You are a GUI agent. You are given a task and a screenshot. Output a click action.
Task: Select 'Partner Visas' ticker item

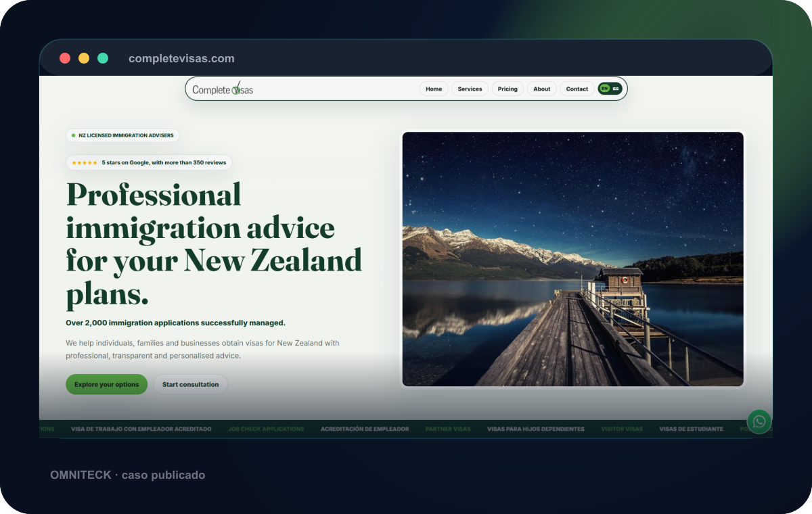(x=448, y=429)
